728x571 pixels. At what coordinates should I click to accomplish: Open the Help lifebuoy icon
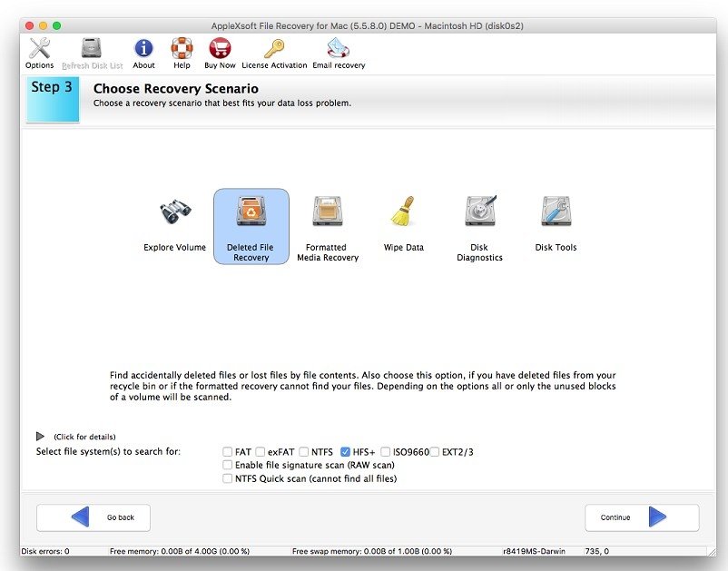182,48
